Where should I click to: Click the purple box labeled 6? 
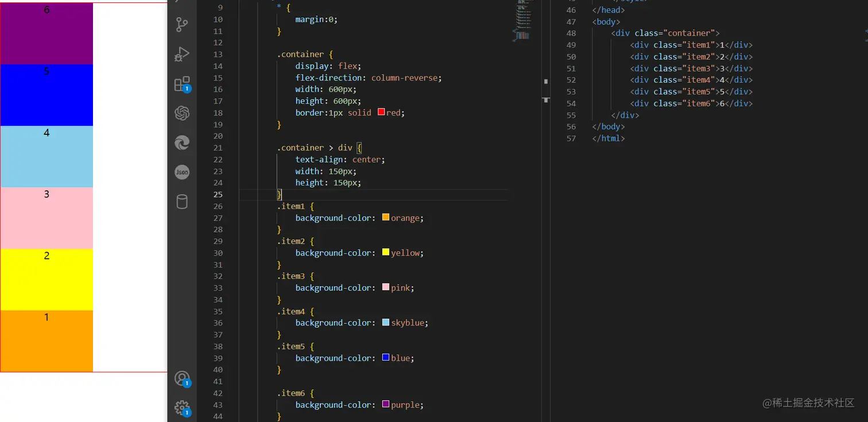46,34
